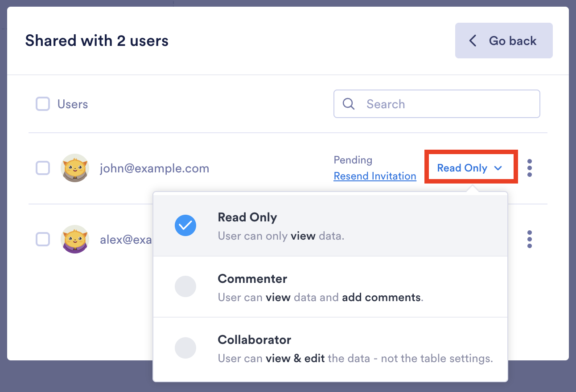Click alex's purple cat avatar
The image size is (576, 392).
pyautogui.click(x=75, y=239)
